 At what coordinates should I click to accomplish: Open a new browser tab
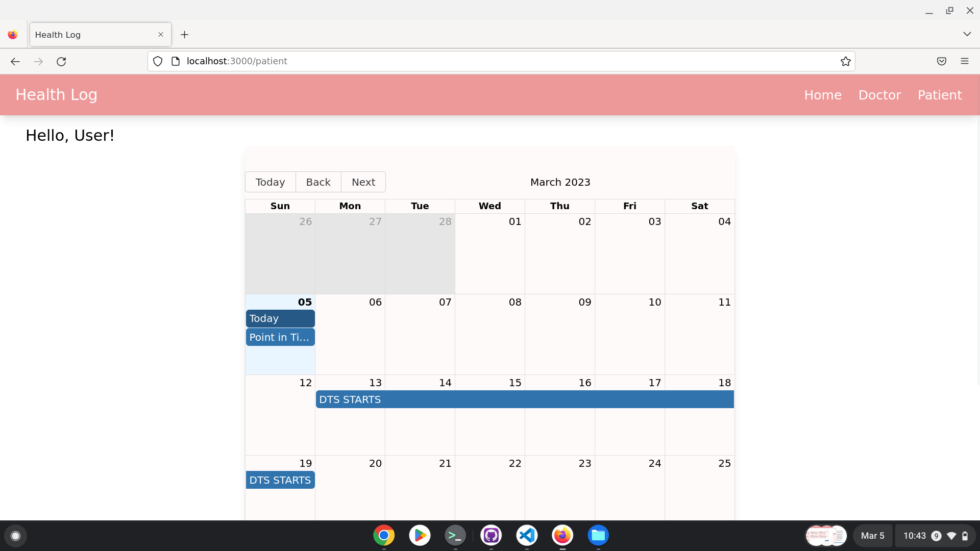pyautogui.click(x=185, y=35)
